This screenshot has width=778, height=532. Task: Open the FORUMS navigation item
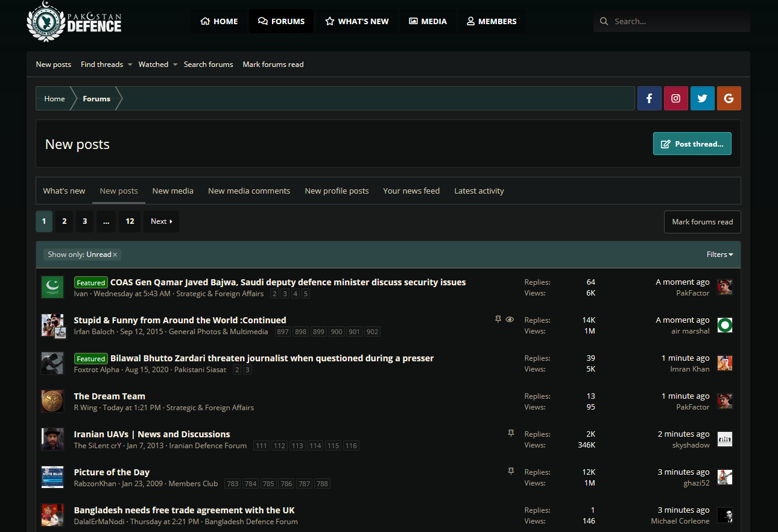click(281, 21)
